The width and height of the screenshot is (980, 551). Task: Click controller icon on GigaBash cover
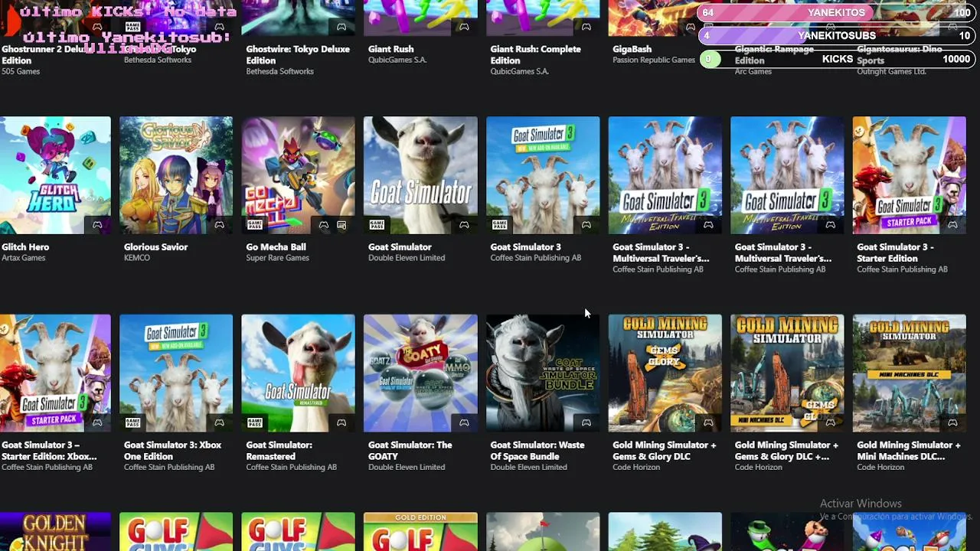pyautogui.click(x=691, y=27)
